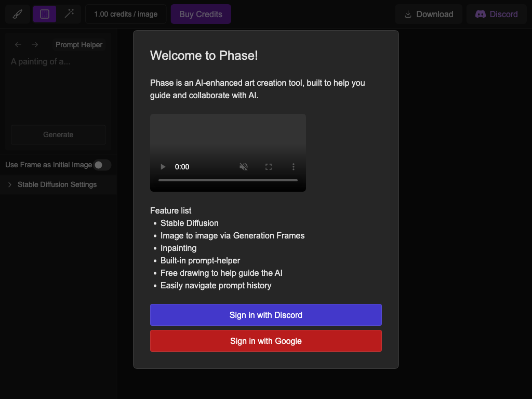Select the generation frame tool
The width and height of the screenshot is (532, 399).
(45, 14)
